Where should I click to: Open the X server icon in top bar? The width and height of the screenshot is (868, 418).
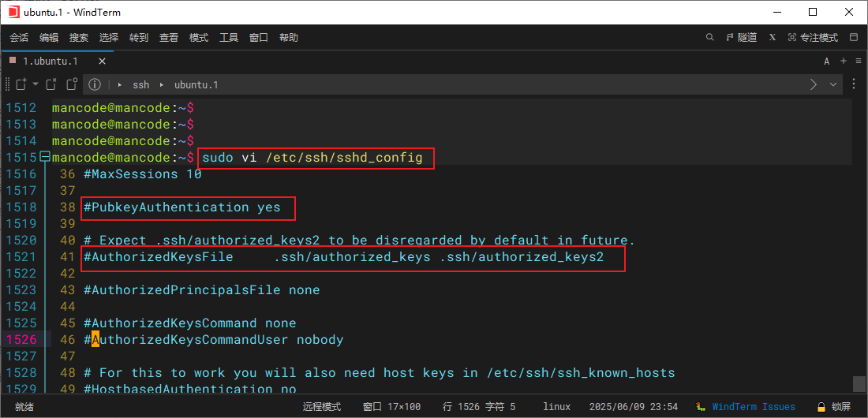pos(772,37)
